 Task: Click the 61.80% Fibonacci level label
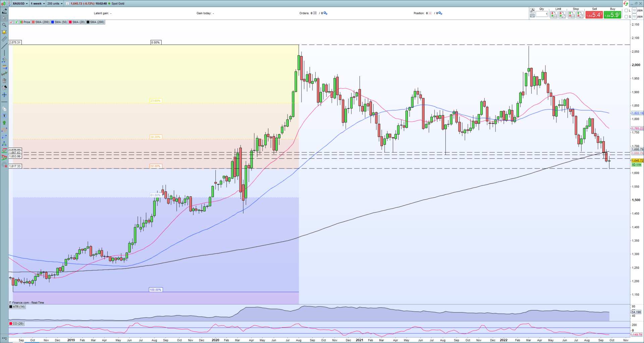pos(156,195)
